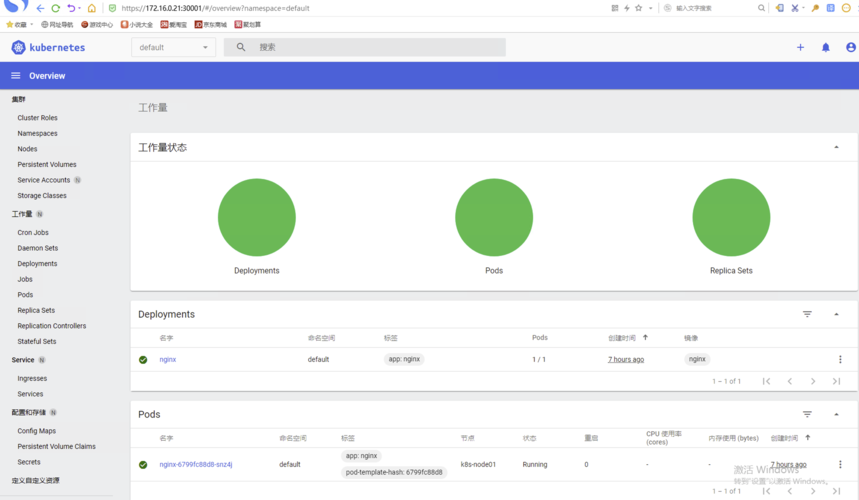The width and height of the screenshot is (859, 500).
Task: Click the browser QR grid icon
Action: click(x=615, y=8)
